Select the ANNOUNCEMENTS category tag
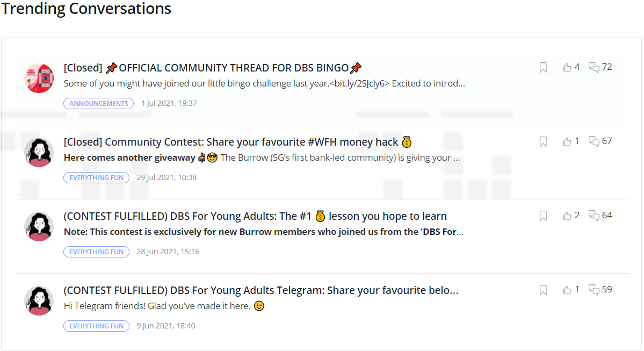This screenshot has height=351, width=644. [x=99, y=103]
